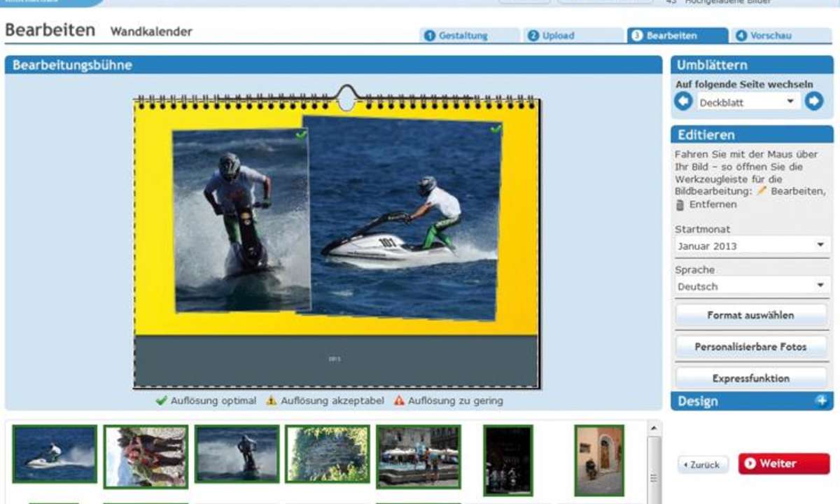This screenshot has width=840, height=504.
Task: Click the Expressfunktion button
Action: click(x=750, y=378)
